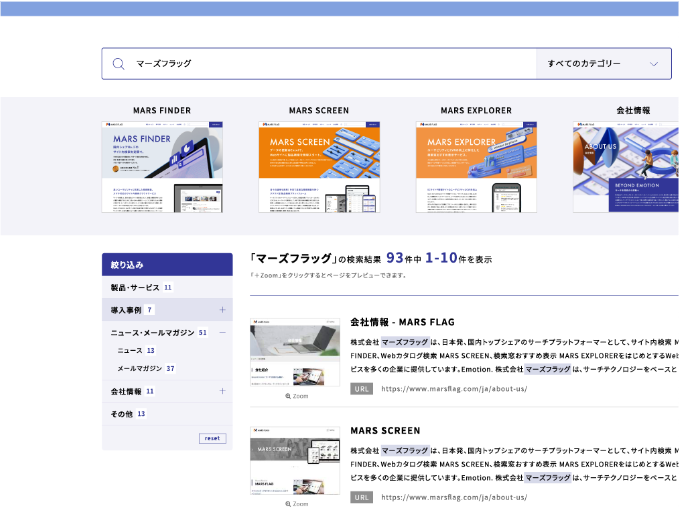The width and height of the screenshot is (690, 510).
Task: Open the MARS FINDER page thumbnail
Action: click(x=162, y=167)
